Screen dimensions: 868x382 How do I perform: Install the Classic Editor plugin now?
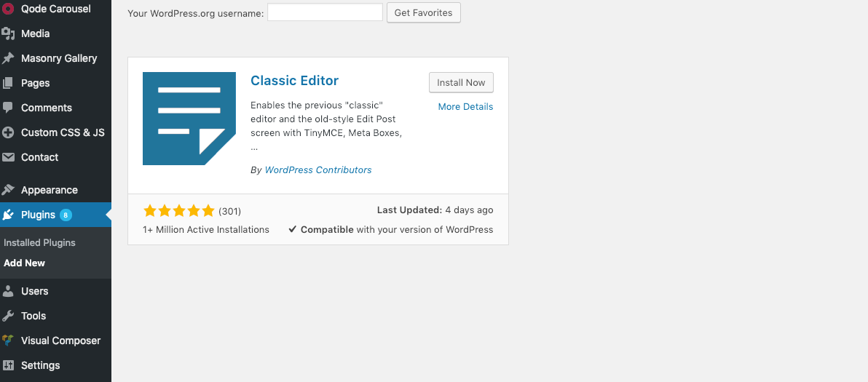point(461,82)
